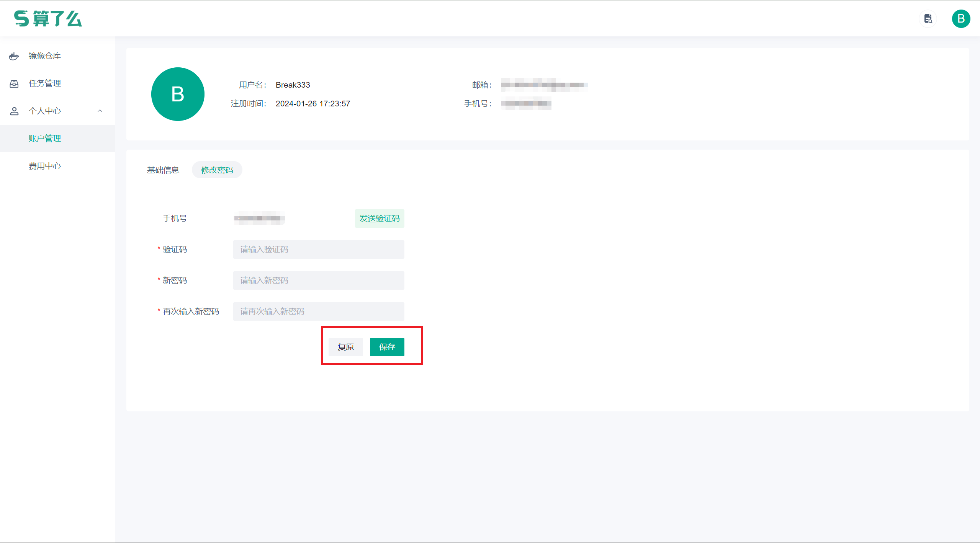The height and width of the screenshot is (543, 980).
Task: Open 镜像仓库 from the sidebar
Action: [x=44, y=56]
